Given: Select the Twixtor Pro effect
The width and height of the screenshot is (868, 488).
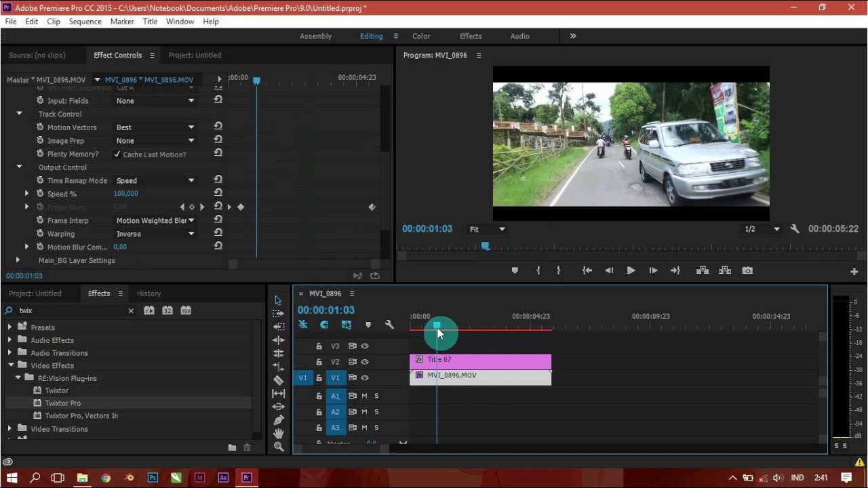Looking at the screenshot, I should [x=62, y=403].
